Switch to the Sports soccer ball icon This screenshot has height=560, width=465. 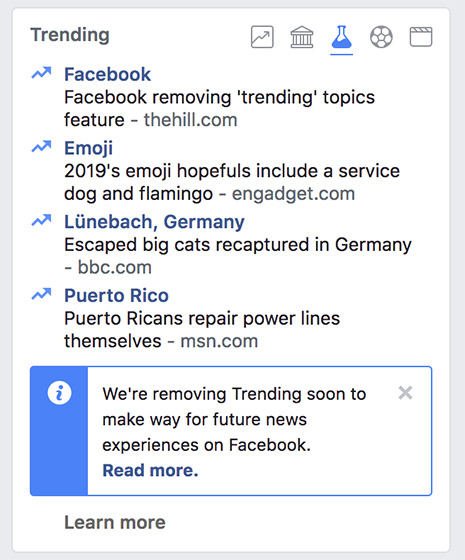coord(381,37)
